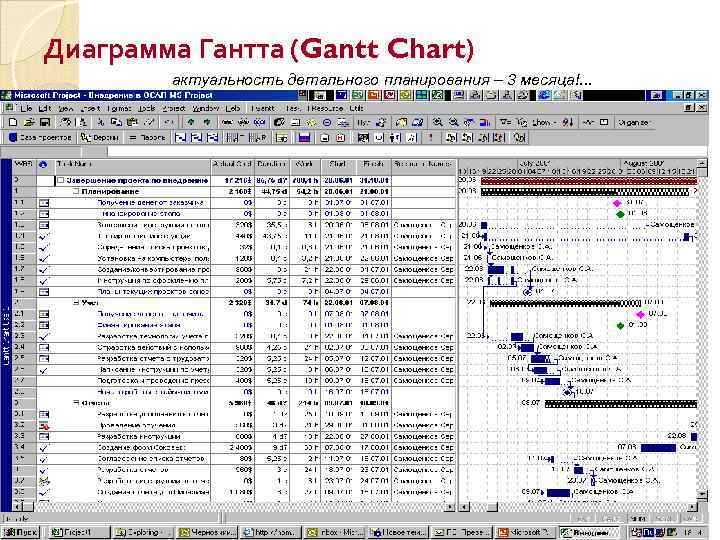This screenshot has width=720, height=540.
Task: Click the 'База проектов' toolbar button
Action: coord(40,137)
